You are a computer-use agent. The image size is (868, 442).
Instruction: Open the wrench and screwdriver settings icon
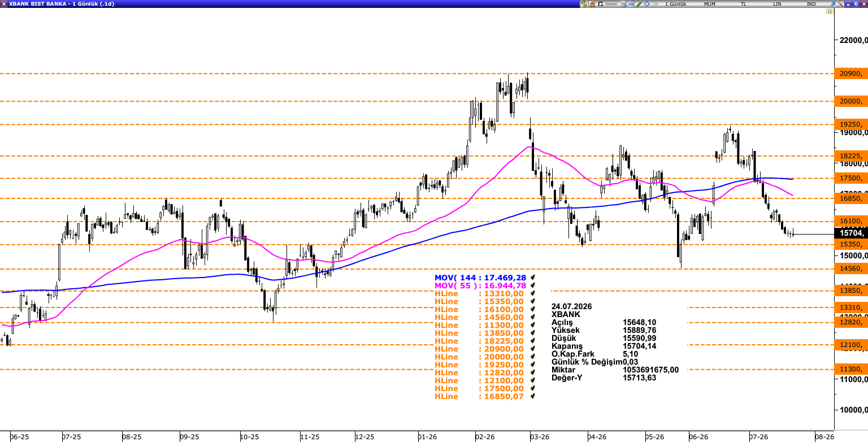point(840,4)
